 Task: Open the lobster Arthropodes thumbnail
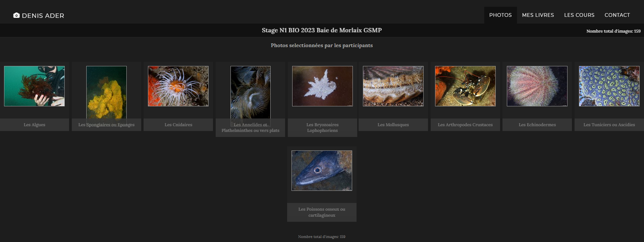coord(465,86)
